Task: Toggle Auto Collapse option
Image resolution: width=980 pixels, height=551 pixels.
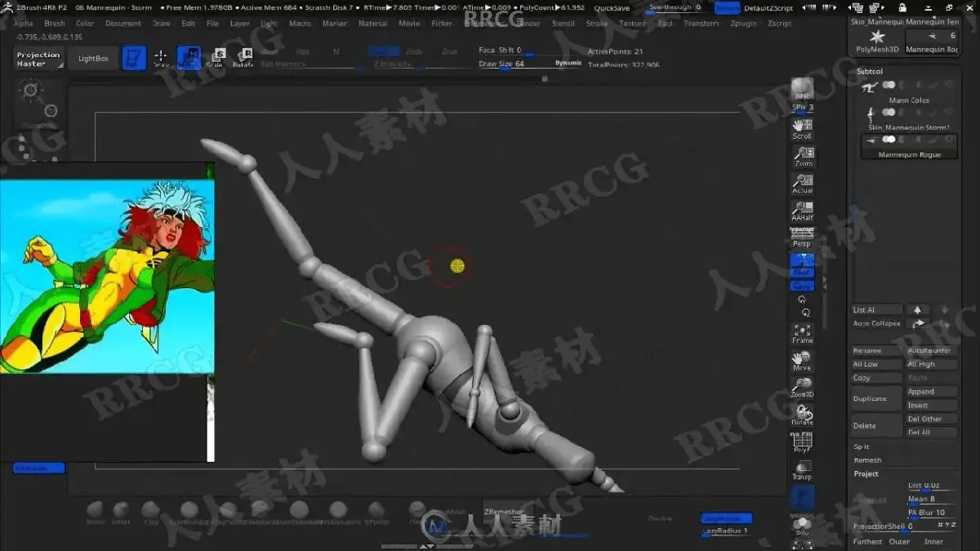Action: pyautogui.click(x=877, y=323)
